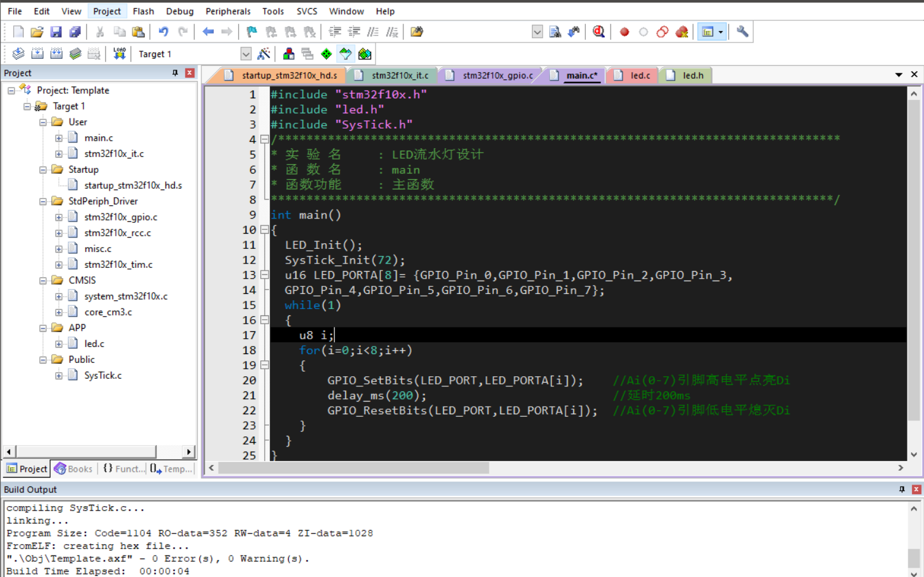
Task: Launch the Pack Installer
Action: point(365,54)
